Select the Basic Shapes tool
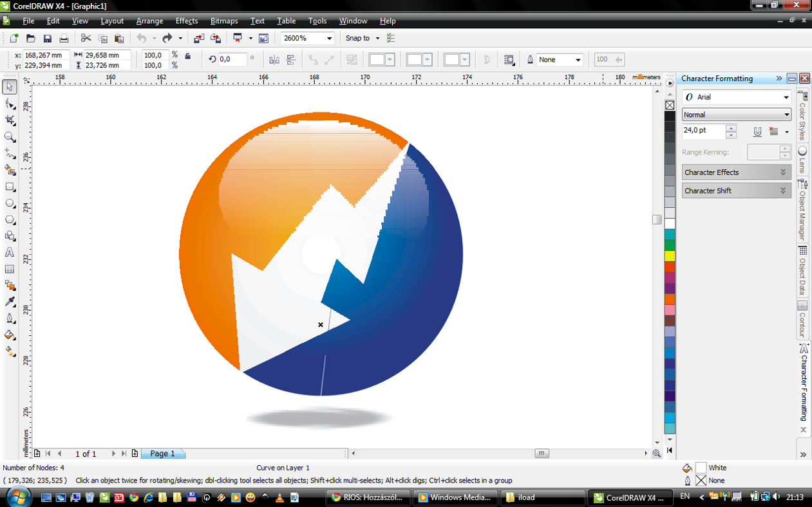 click(10, 236)
